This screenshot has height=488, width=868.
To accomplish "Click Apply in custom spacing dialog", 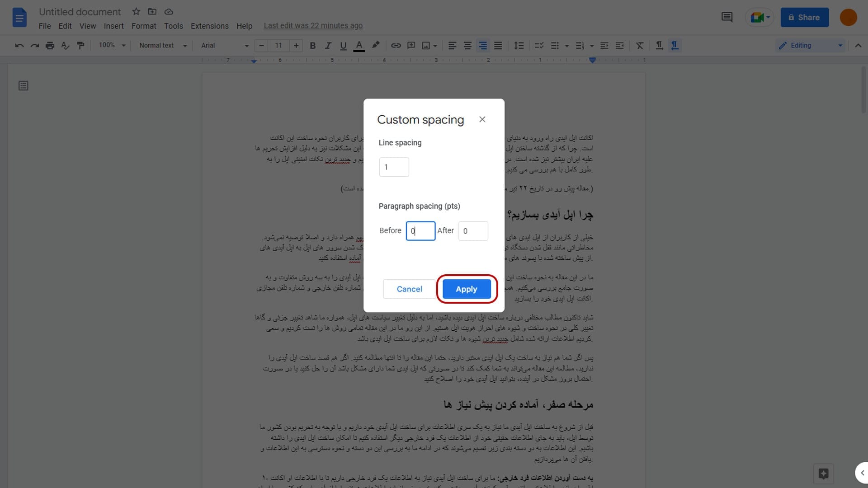I will pyautogui.click(x=466, y=289).
